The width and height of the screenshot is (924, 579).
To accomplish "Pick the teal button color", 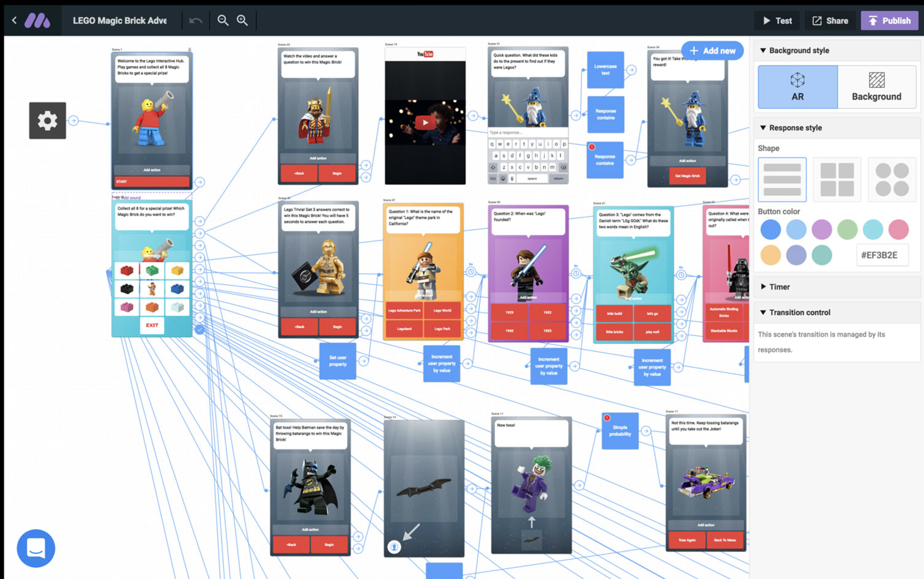I will (x=822, y=255).
